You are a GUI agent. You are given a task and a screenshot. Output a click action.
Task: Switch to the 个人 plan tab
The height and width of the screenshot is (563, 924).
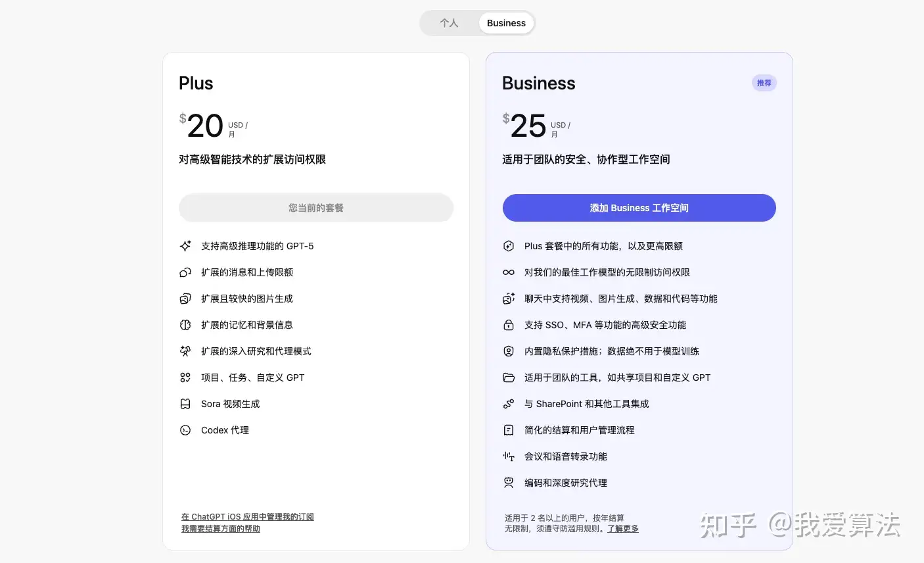pos(450,23)
